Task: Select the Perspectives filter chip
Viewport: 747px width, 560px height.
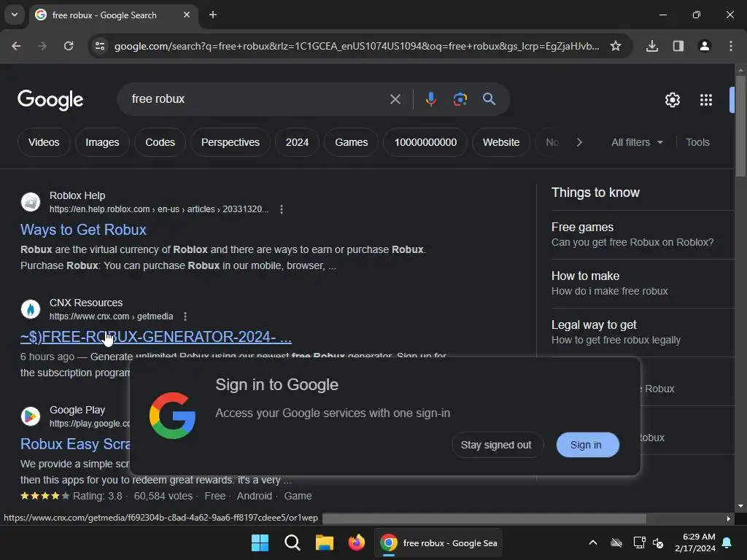Action: pos(231,142)
